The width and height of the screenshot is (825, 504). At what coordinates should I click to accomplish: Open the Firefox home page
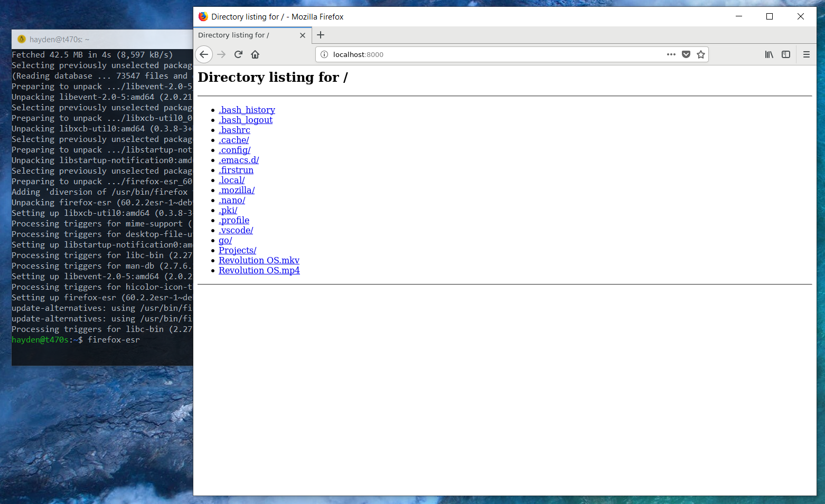point(255,54)
